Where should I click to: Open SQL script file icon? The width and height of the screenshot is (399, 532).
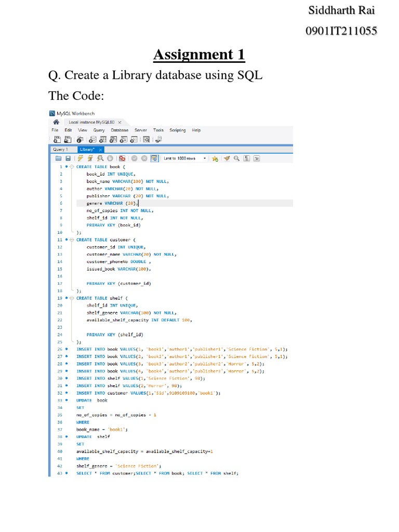click(x=68, y=139)
